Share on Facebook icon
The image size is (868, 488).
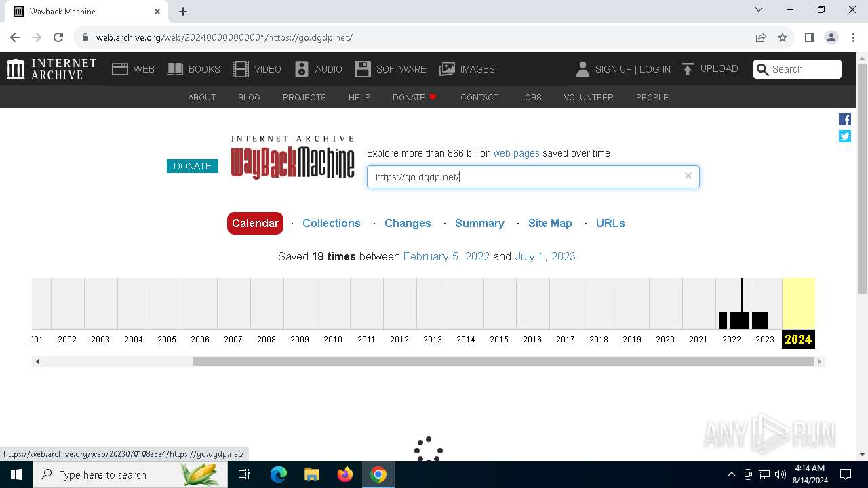pos(845,119)
